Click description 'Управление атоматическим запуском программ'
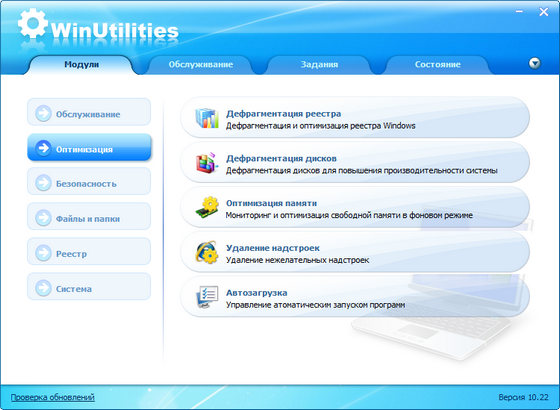Image resolution: width=560 pixels, height=410 pixels. pyautogui.click(x=316, y=305)
